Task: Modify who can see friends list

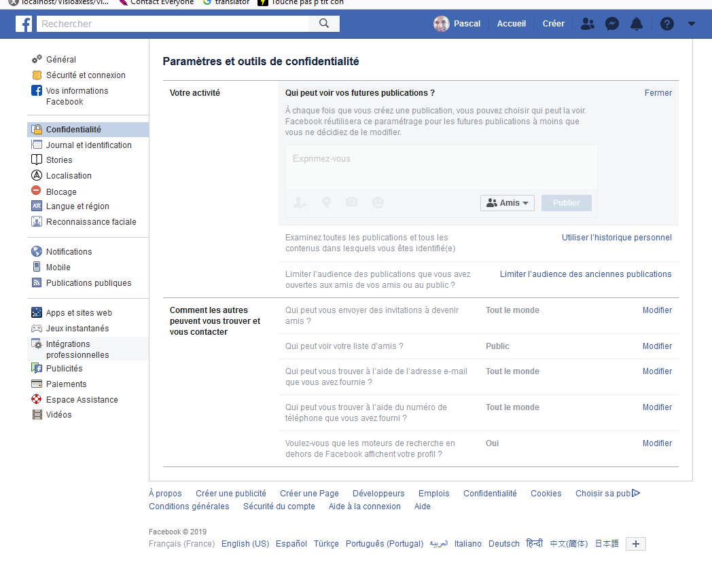Action: [657, 346]
